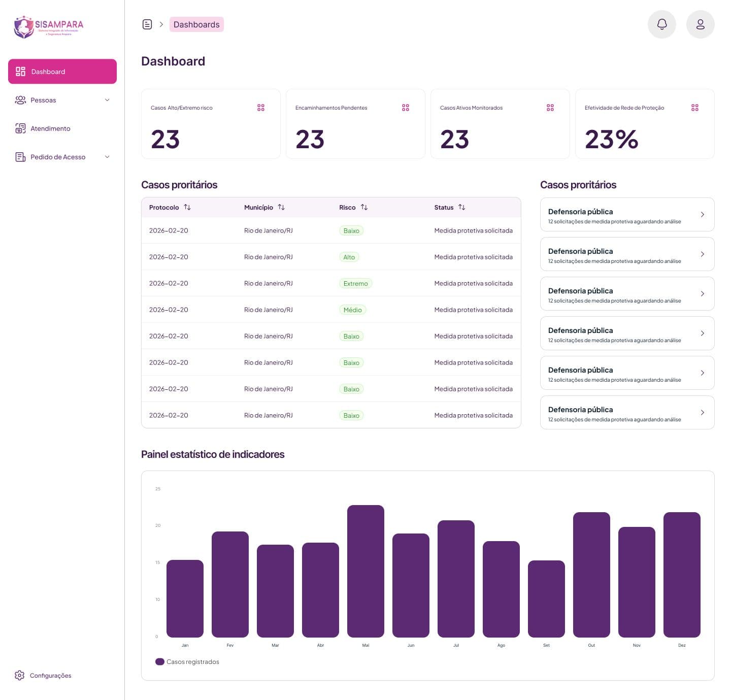Viewport: 731px width, 700px height.
Task: Expand the Pedido de Acesso menu
Action: point(62,157)
